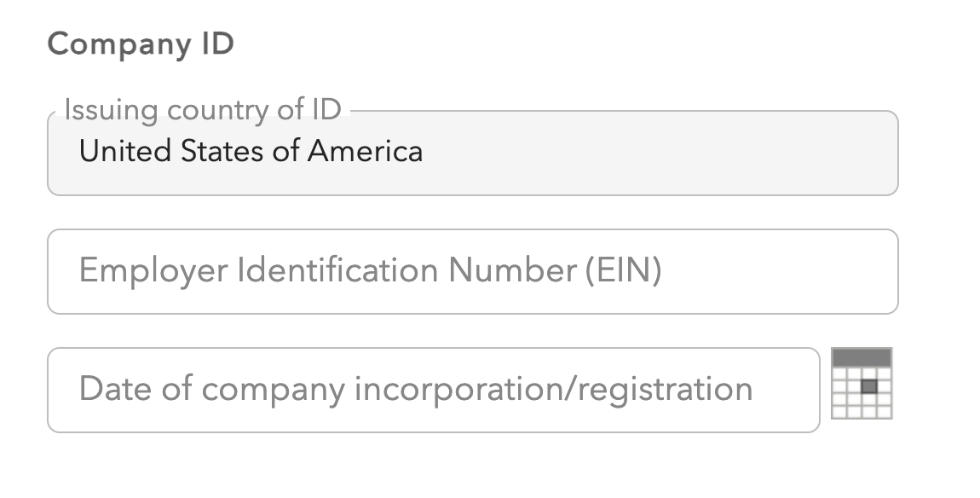Click the calendar icon's dark header bar
Image resolution: width=980 pixels, height=498 pixels.
click(x=862, y=357)
